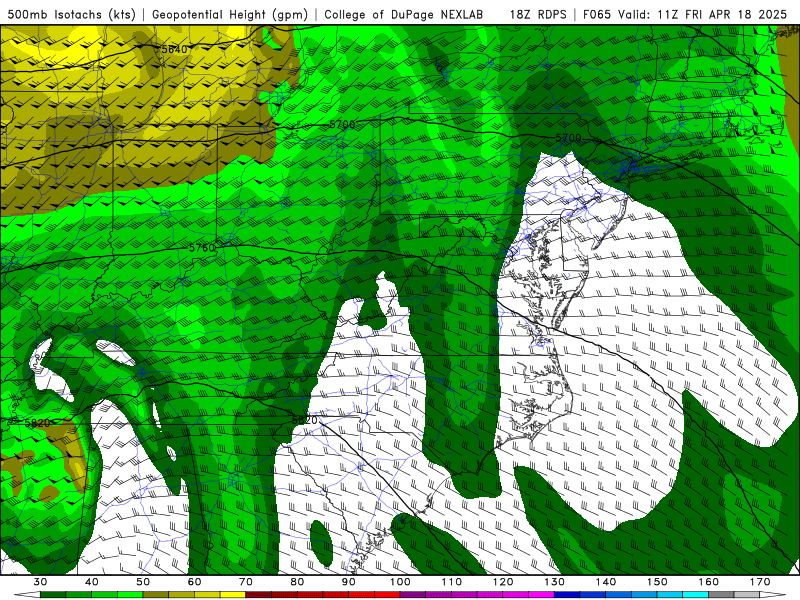Viewport: 800px width, 600px height.
Task: Select the 130 label on the color scale
Action: tap(555, 582)
